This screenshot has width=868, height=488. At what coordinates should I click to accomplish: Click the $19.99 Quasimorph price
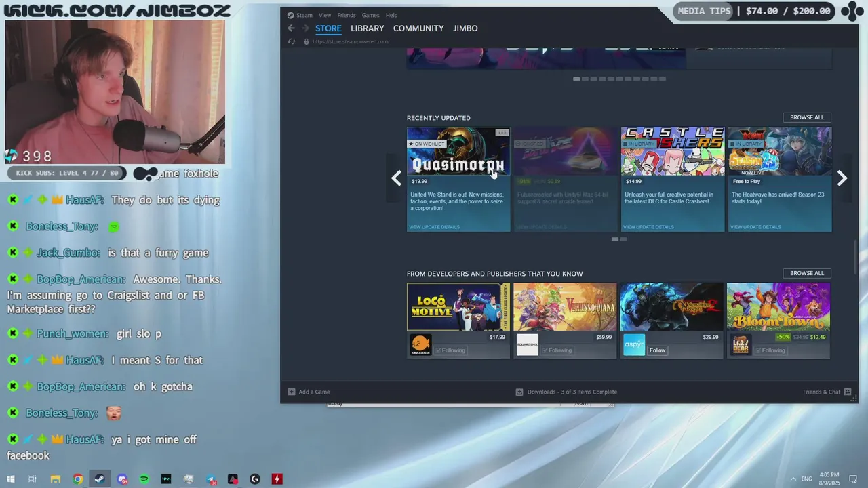(x=419, y=181)
